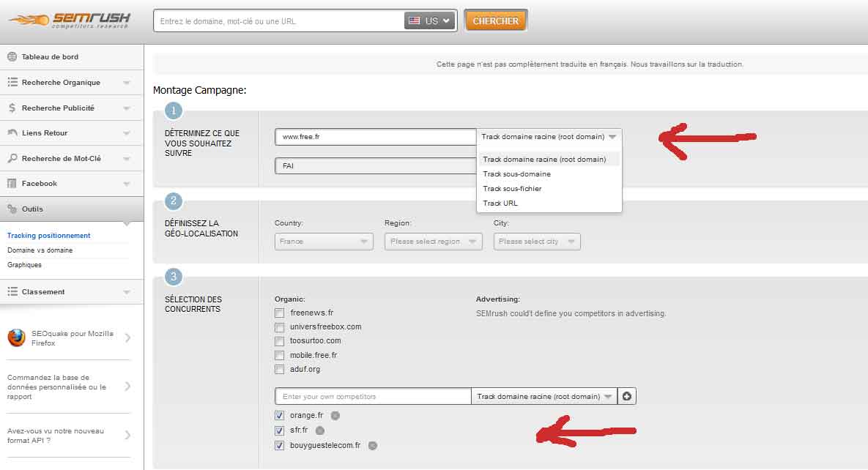Open Graphiques link
Viewport: 868px width, 470px height.
click(x=24, y=264)
